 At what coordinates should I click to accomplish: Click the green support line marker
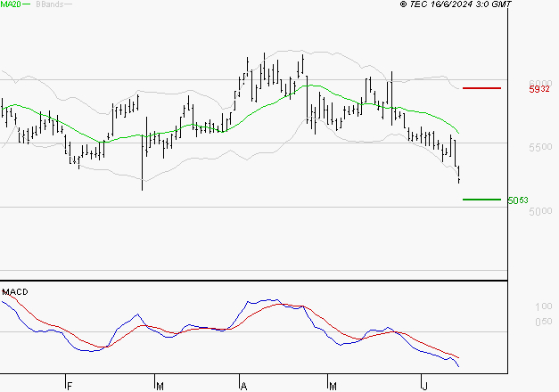(x=481, y=200)
